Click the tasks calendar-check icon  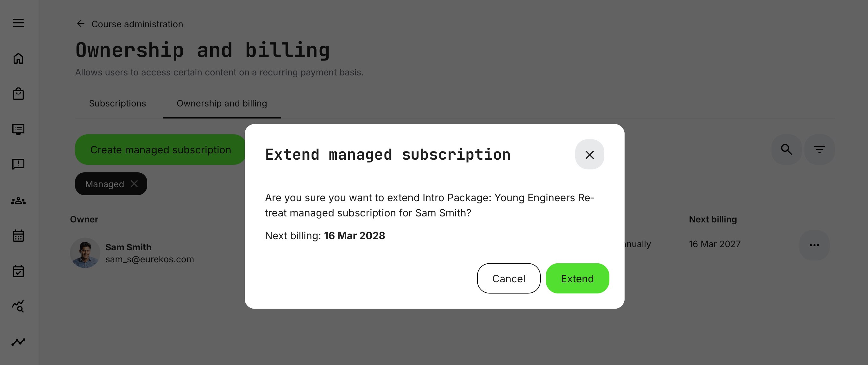tap(19, 272)
